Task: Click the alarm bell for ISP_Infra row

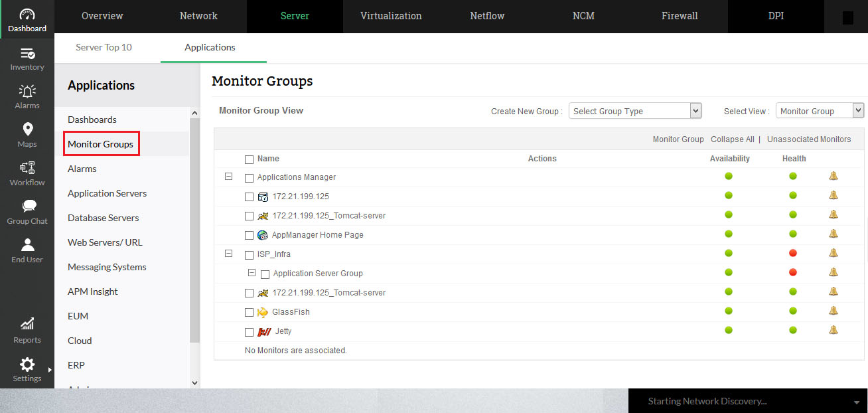Action: point(833,253)
